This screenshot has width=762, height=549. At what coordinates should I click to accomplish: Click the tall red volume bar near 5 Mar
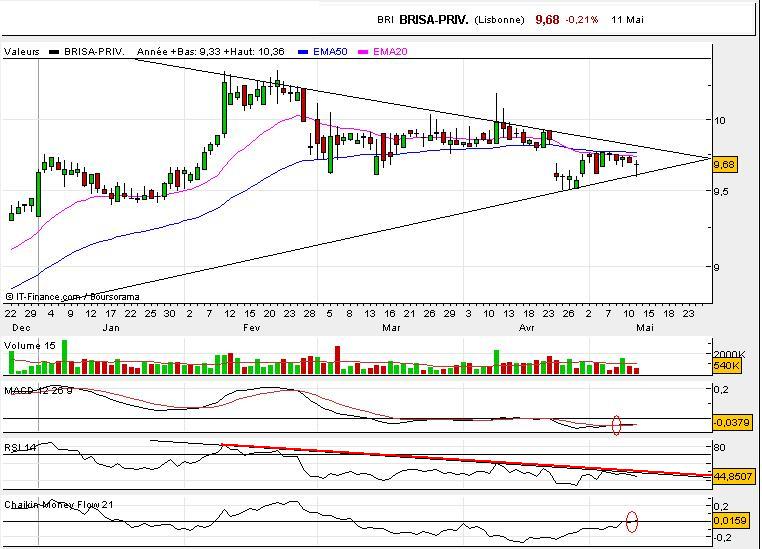pyautogui.click(x=337, y=360)
